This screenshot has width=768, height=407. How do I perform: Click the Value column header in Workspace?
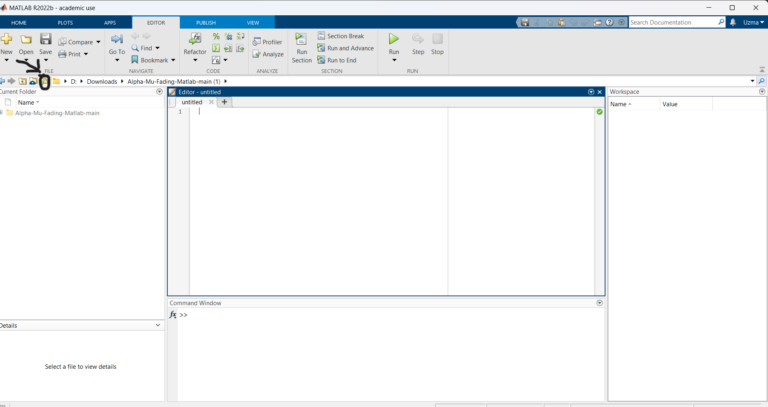[686, 104]
